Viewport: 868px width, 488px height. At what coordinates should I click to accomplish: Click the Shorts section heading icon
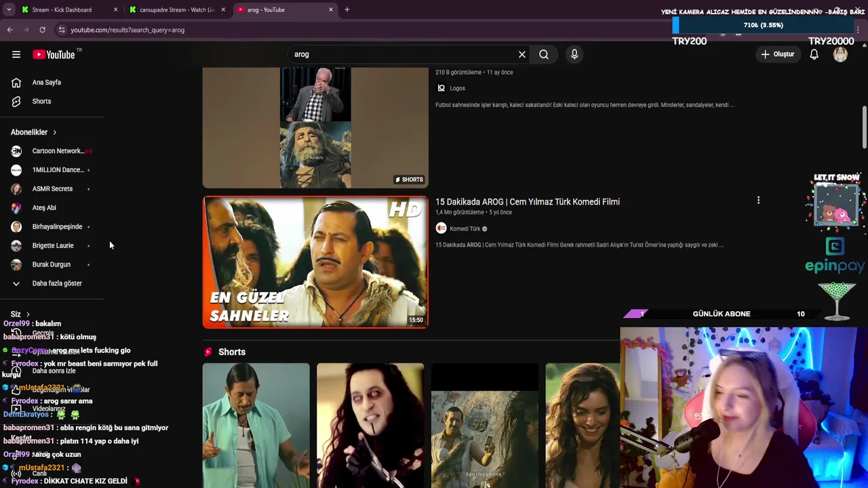(x=208, y=352)
